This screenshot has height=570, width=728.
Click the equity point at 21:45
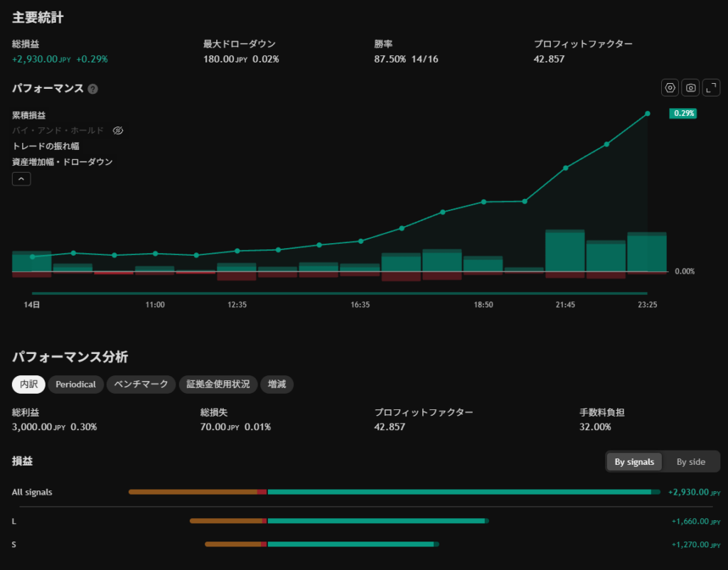point(565,168)
